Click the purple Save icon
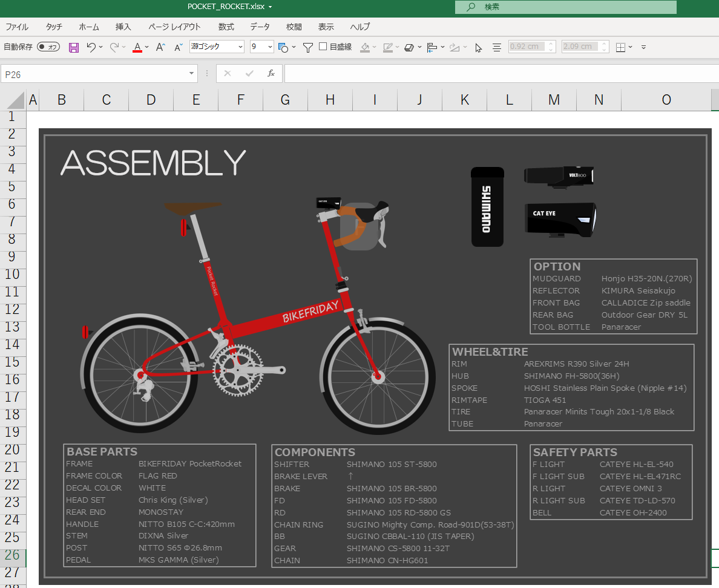Image resolution: width=719 pixels, height=588 pixels. click(74, 47)
